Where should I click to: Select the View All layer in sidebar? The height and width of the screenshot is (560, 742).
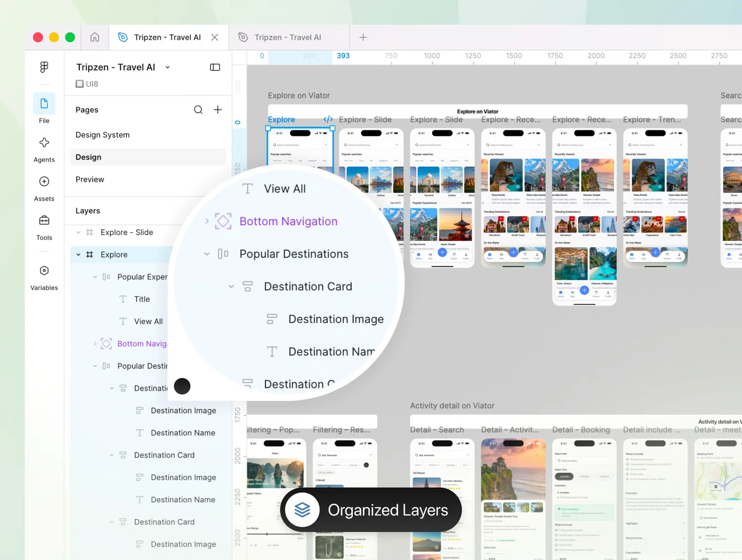click(148, 321)
